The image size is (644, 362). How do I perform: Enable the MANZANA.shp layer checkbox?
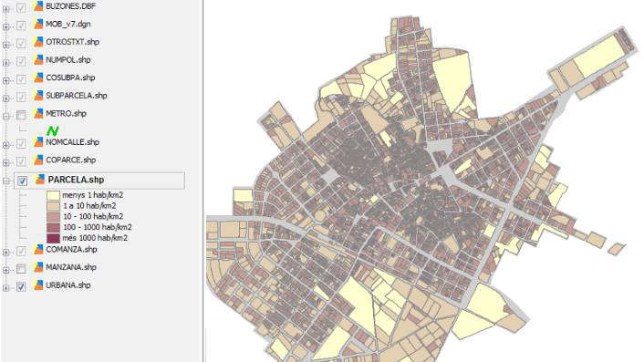pyautogui.click(x=21, y=269)
